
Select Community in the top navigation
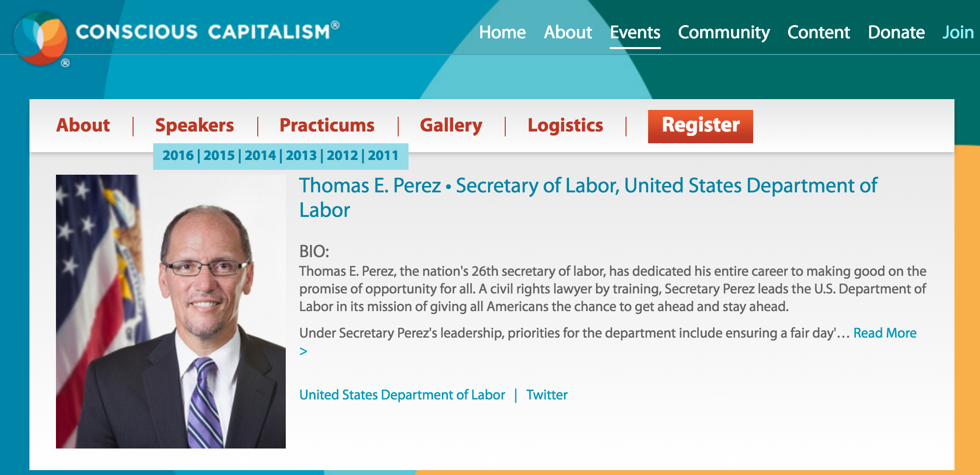point(724,32)
